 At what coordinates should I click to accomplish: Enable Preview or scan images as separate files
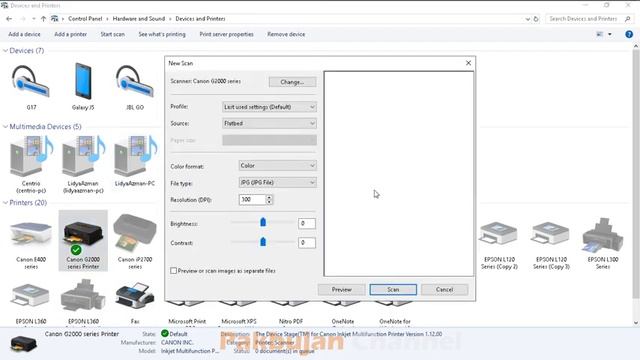coord(173,271)
